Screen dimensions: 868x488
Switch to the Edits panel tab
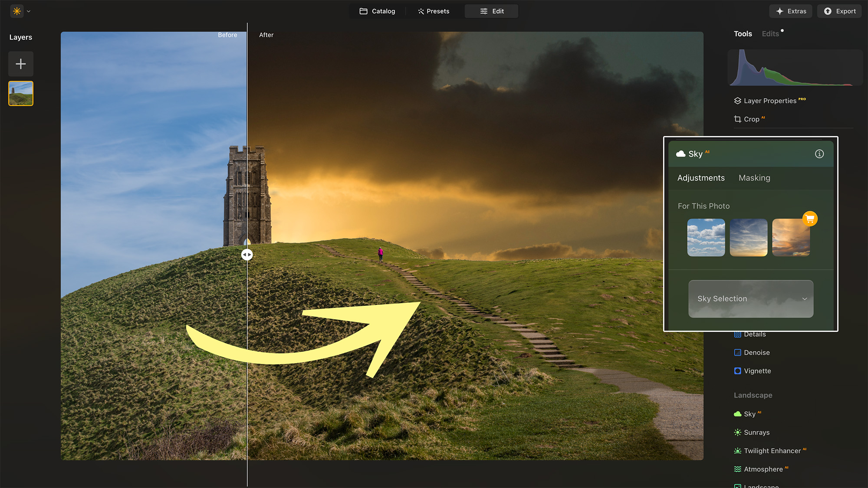pos(770,34)
